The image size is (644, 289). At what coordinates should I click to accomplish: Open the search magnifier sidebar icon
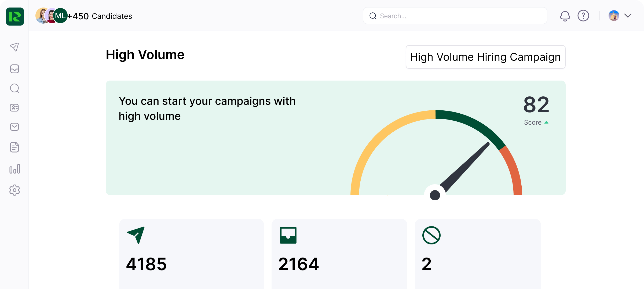click(x=14, y=88)
